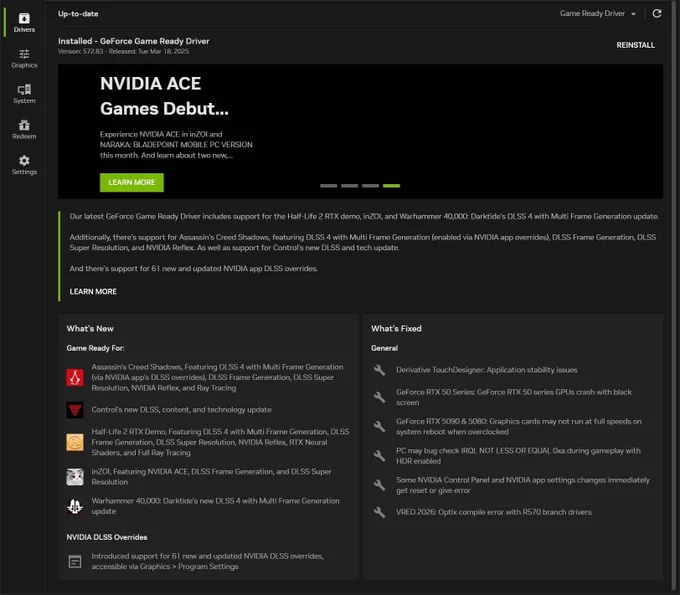Click the REINSTALL button
Viewport: 680px width, 595px height.
pos(635,45)
